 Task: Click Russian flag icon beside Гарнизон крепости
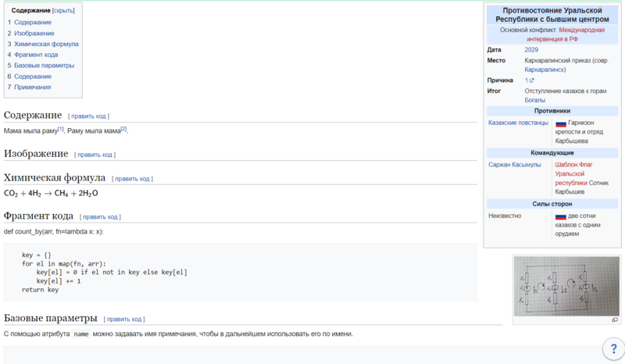(560, 123)
